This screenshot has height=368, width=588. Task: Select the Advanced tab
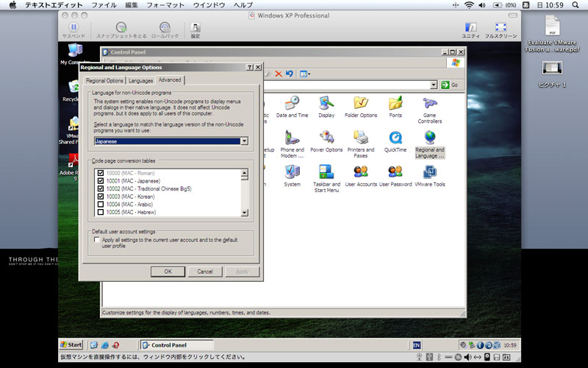(170, 79)
